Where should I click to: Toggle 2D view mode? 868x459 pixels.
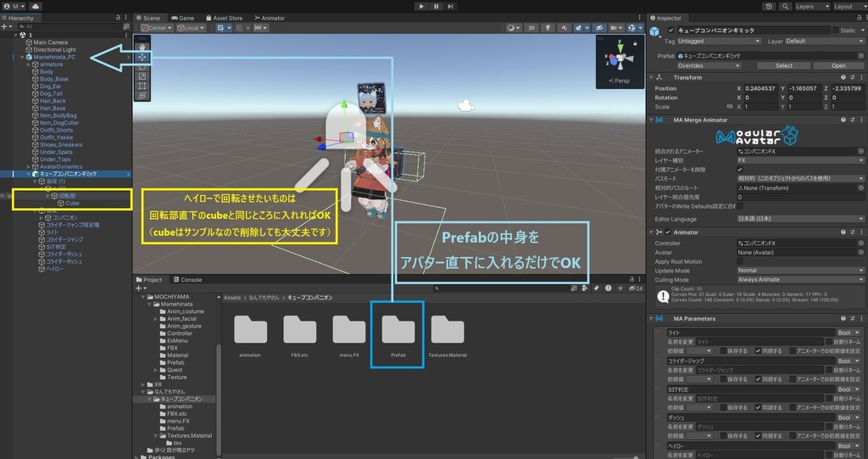[x=531, y=28]
